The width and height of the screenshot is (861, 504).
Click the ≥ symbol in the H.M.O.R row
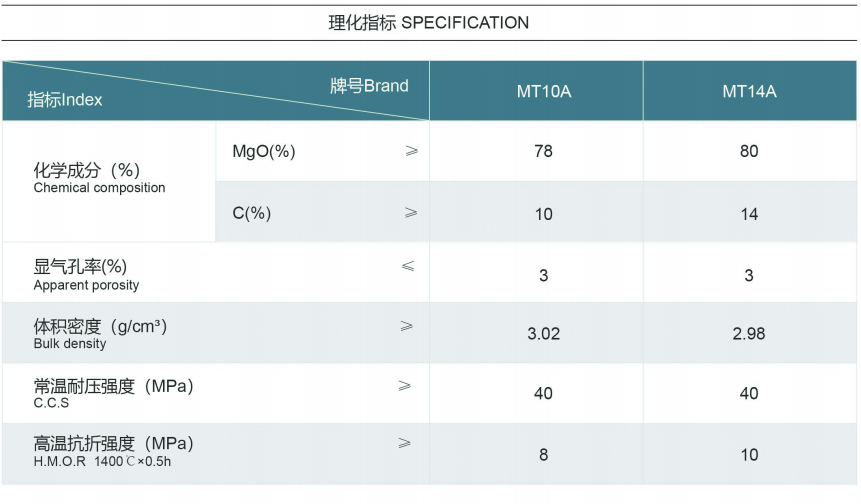pos(404,443)
